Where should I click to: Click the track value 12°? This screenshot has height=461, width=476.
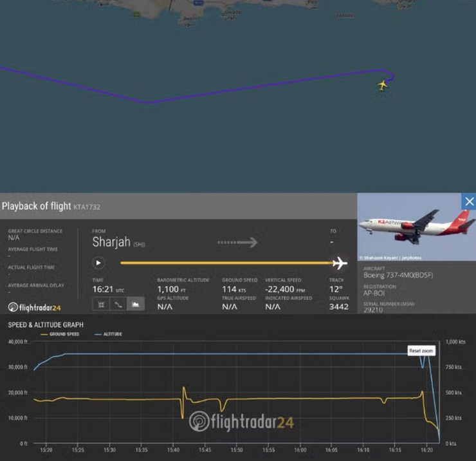(x=336, y=289)
